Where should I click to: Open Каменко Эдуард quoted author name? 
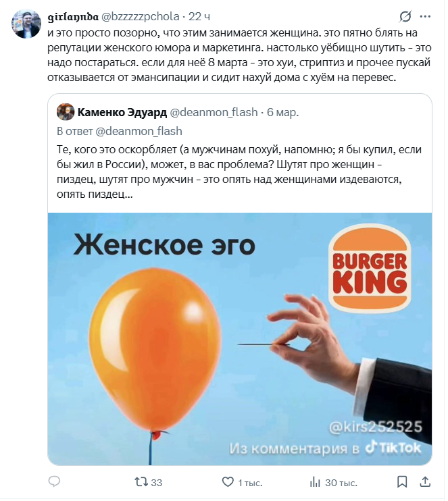coord(122,113)
